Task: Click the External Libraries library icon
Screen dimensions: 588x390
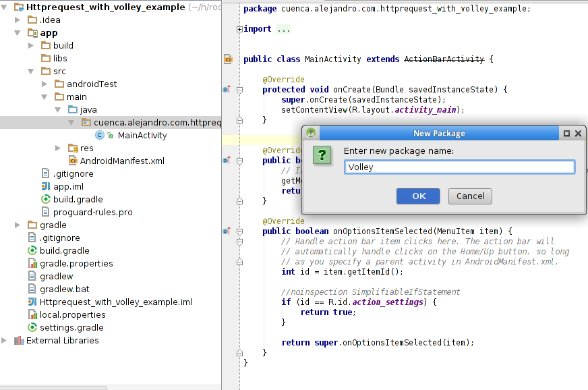Action: [19, 341]
